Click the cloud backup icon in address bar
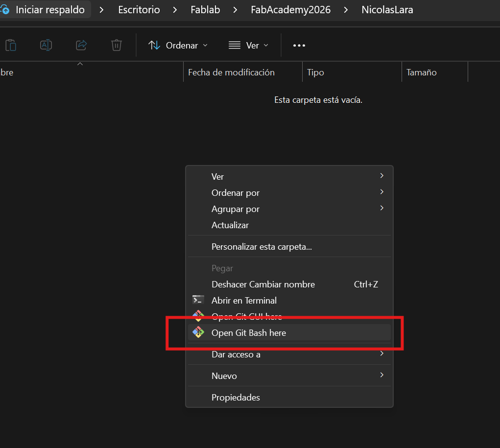This screenshot has width=500, height=448. click(4, 10)
